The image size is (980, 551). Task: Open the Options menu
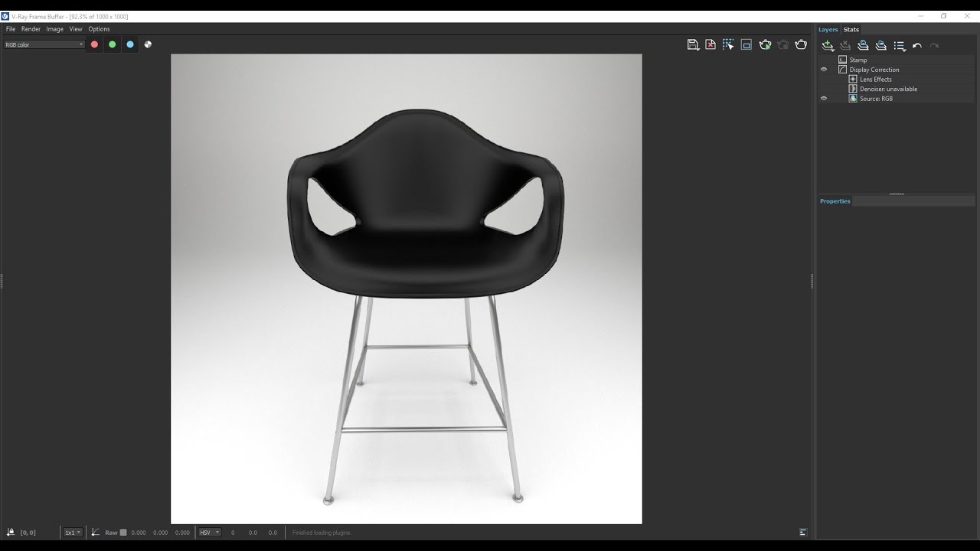coord(99,29)
